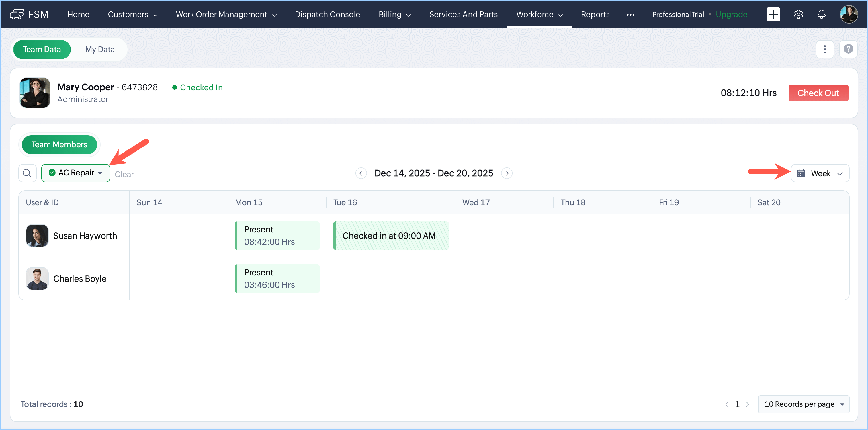This screenshot has width=868, height=430.
Task: Click Susan Hayworth's Tuesday checked-in entry
Action: pos(390,236)
